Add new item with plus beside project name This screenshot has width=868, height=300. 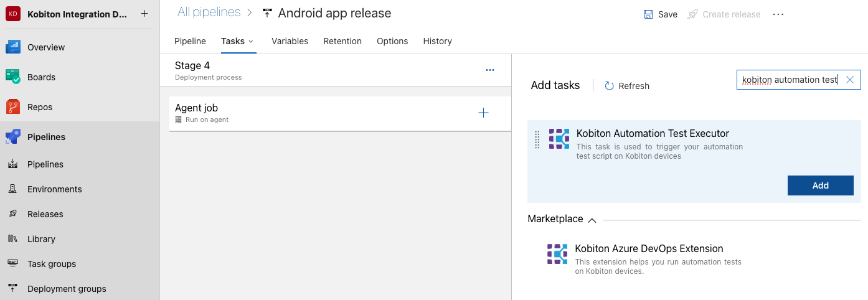coord(144,14)
